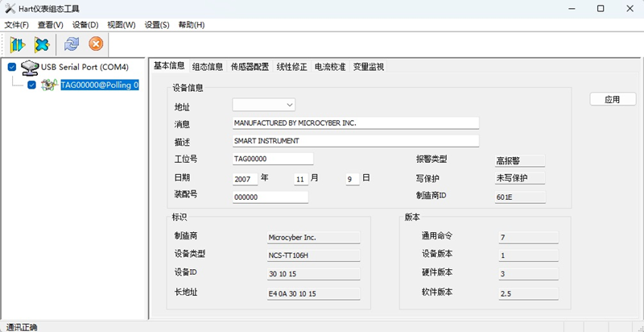Switch to the 基本信息 tab

coord(169,66)
